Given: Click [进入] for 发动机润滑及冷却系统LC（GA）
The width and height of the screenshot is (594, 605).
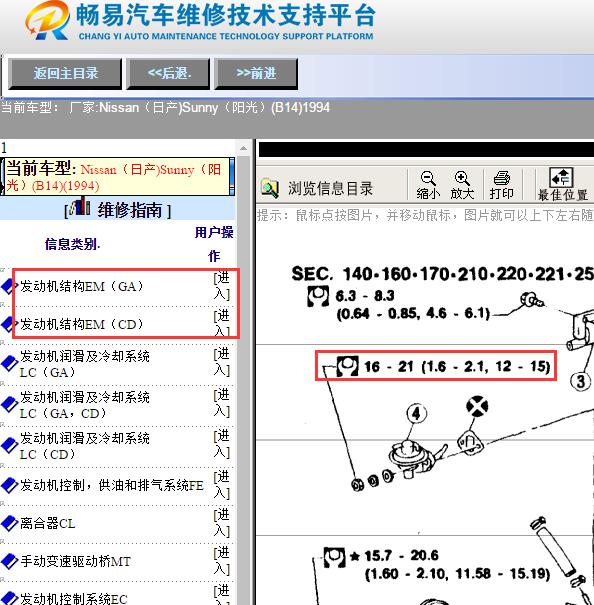Looking at the screenshot, I should tap(222, 362).
